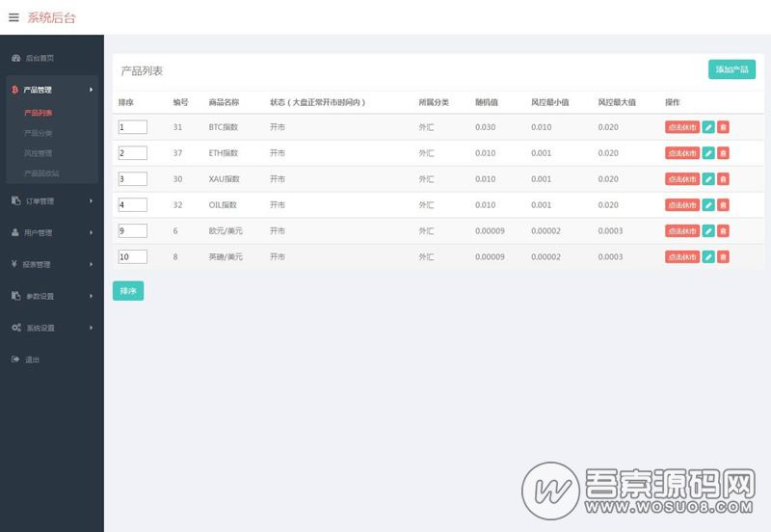
Task: Toggle BTC指数 market with 点击休市 button
Action: click(x=682, y=127)
